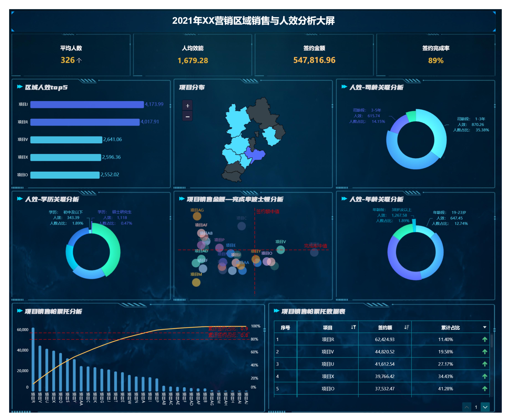513x420 pixels.
Task: Click the green up arrow on 项目O row
Action: pyautogui.click(x=485, y=389)
